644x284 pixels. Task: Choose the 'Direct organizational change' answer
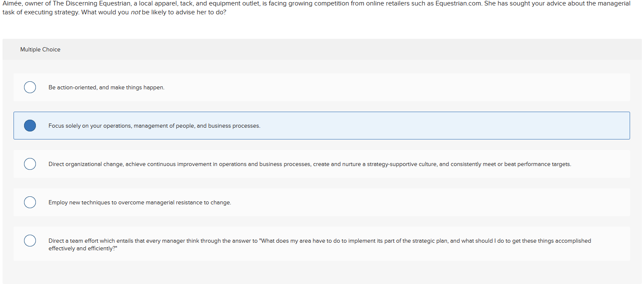click(30, 164)
